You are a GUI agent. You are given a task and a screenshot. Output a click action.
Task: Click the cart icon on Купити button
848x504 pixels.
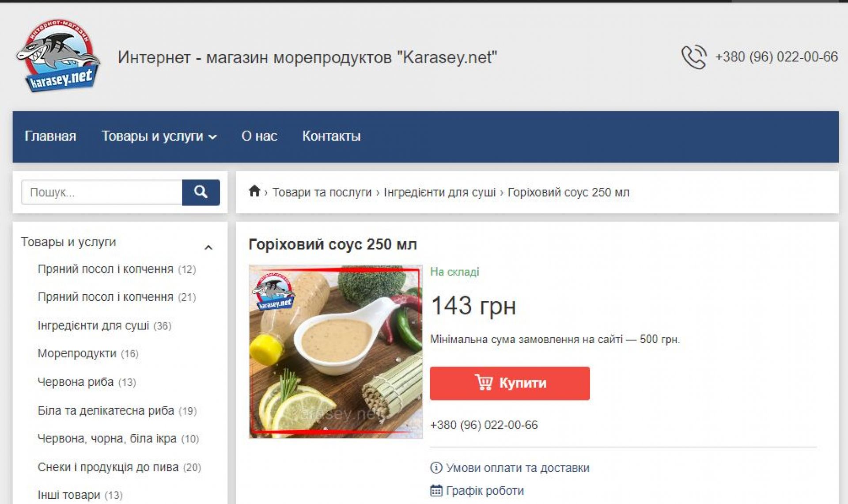pos(484,382)
